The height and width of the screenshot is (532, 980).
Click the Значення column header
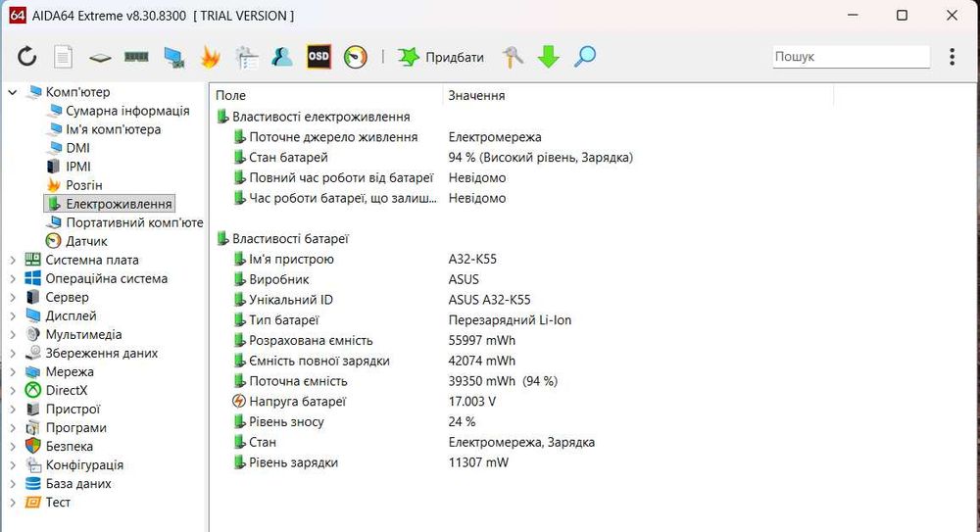[x=476, y=96]
